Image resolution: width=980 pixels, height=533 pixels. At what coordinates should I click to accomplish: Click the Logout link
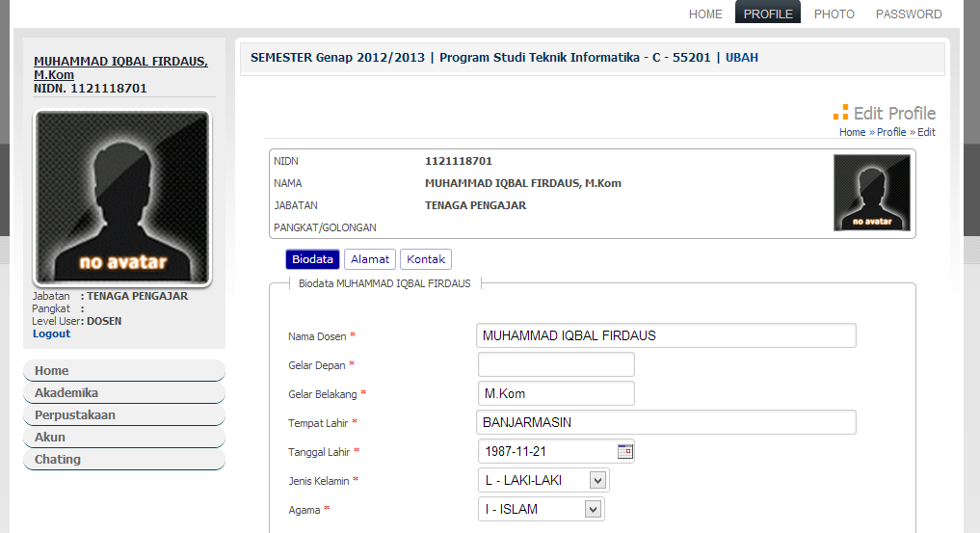[51, 333]
